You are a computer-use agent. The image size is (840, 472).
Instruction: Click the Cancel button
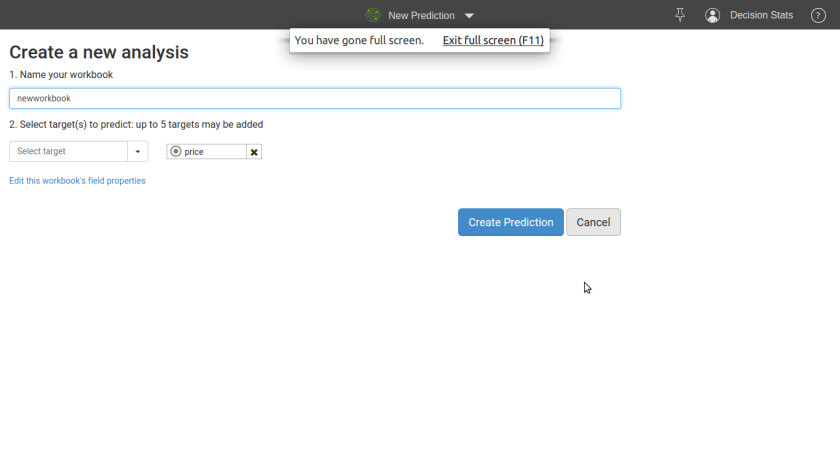tap(593, 222)
